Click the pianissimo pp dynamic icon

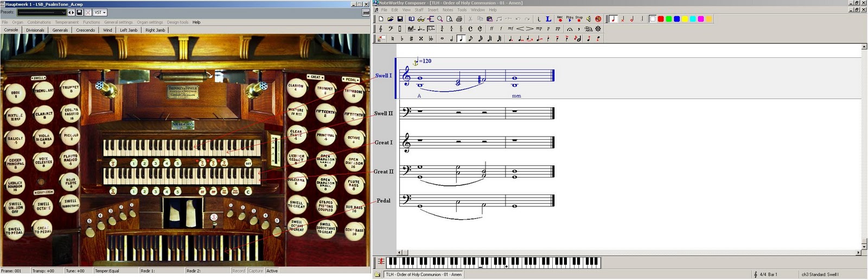(x=558, y=29)
